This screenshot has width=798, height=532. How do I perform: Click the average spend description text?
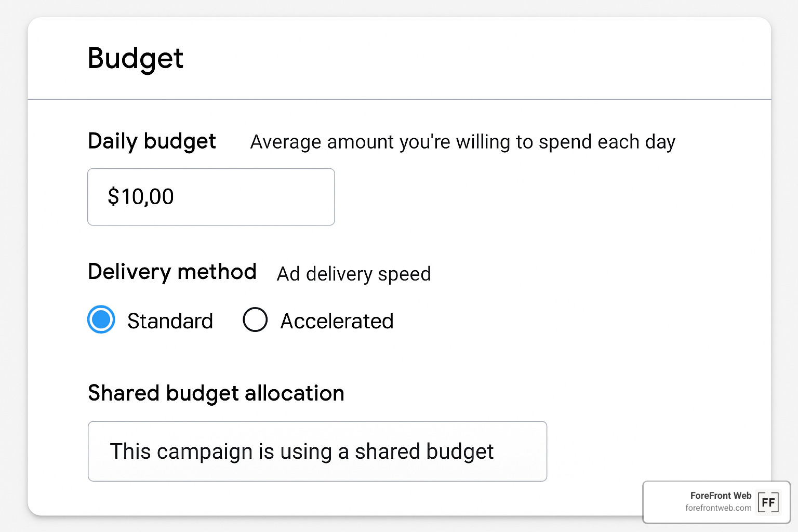click(x=462, y=141)
